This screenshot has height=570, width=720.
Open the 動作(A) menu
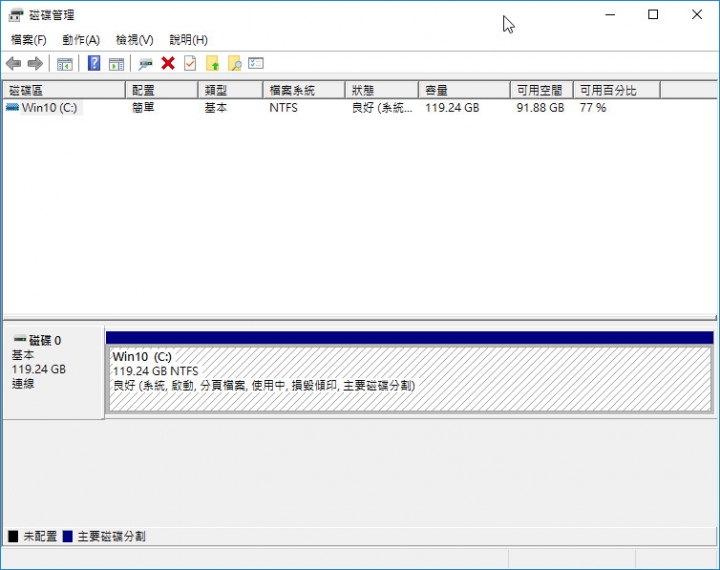click(x=81, y=40)
